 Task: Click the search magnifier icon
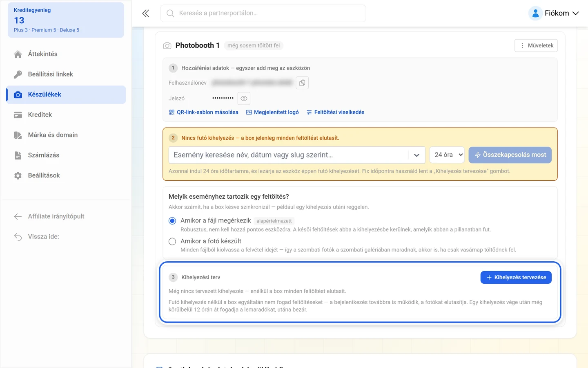tap(170, 13)
